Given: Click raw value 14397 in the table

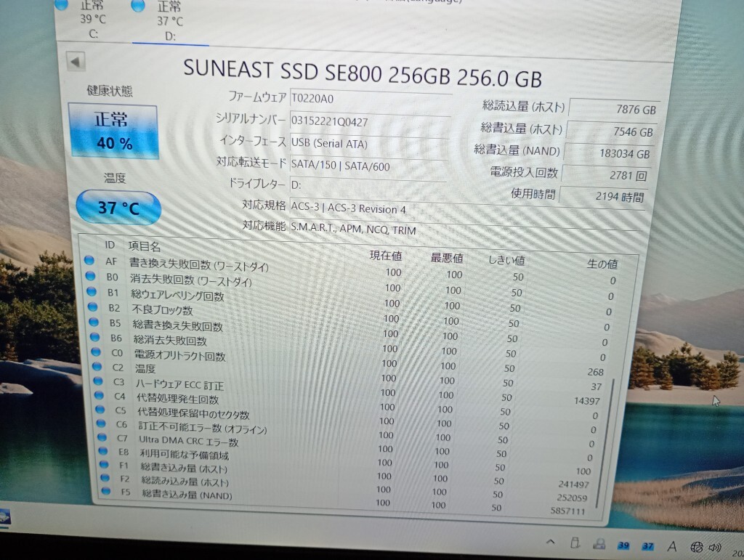Looking at the screenshot, I should pos(587,401).
